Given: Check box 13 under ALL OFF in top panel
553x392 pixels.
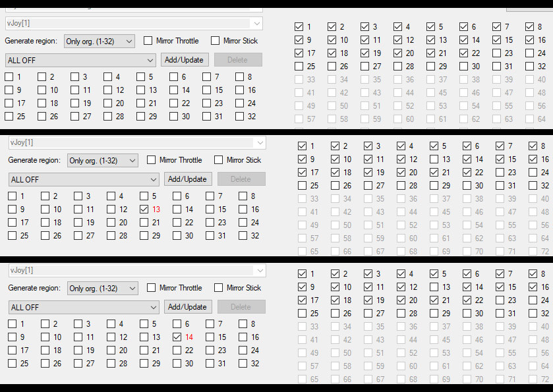Looking at the screenshot, I should [x=140, y=90].
